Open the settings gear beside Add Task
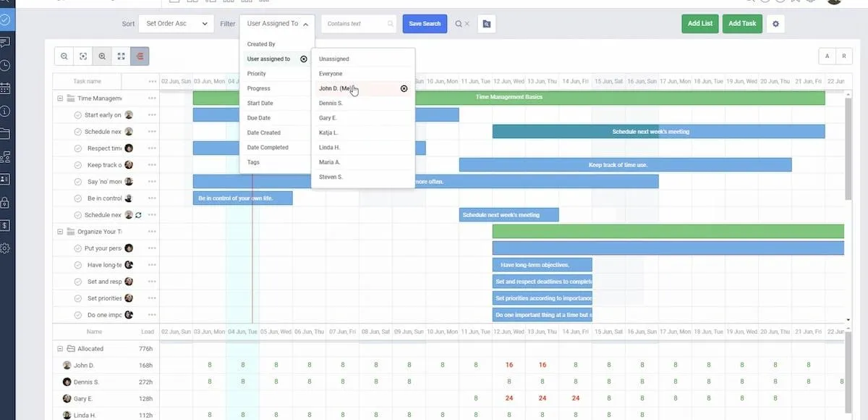868x420 pixels. click(x=775, y=24)
